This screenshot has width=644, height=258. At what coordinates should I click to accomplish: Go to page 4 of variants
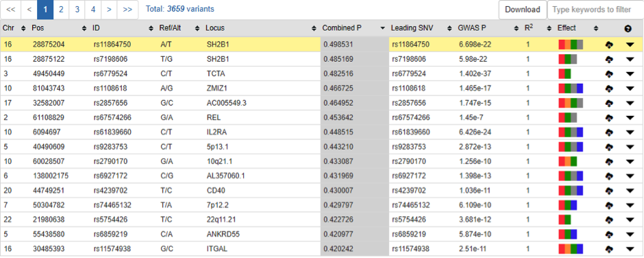pyautogui.click(x=92, y=10)
